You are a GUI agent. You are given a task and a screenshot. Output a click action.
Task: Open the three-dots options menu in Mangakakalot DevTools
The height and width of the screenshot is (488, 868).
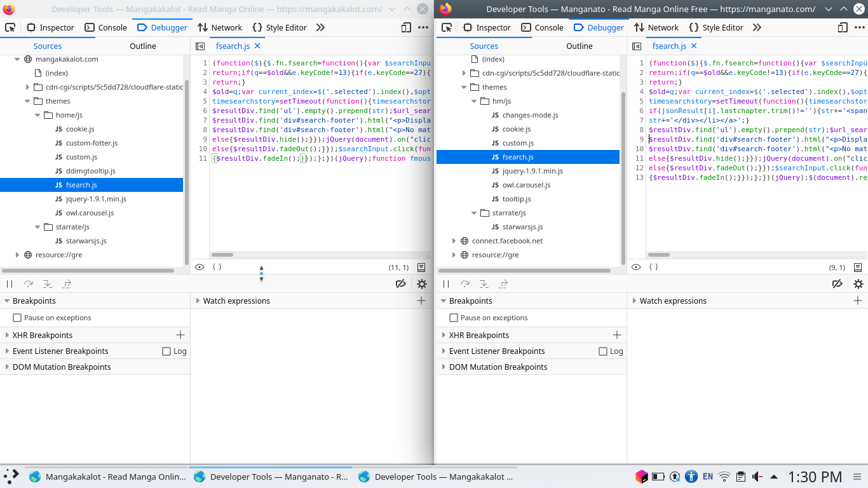click(x=423, y=27)
